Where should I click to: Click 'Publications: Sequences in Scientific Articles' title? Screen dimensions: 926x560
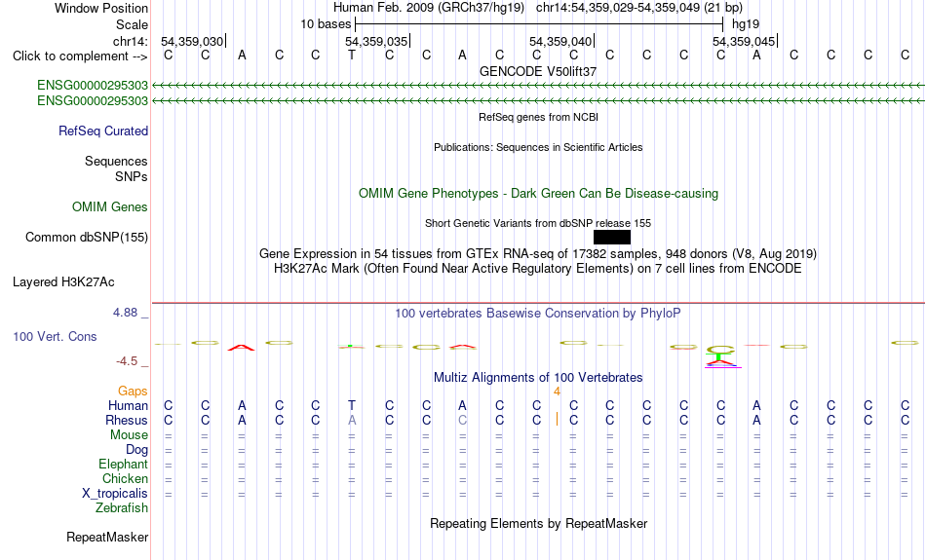pyautogui.click(x=538, y=147)
